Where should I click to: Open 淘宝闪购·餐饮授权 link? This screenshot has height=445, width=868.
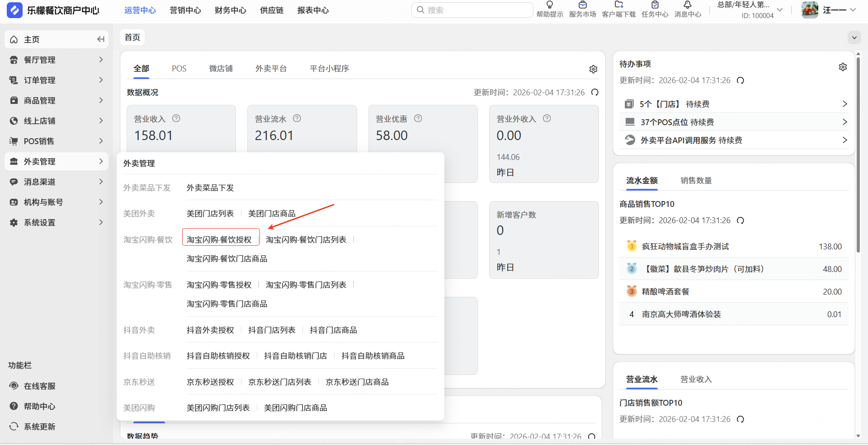coord(219,239)
